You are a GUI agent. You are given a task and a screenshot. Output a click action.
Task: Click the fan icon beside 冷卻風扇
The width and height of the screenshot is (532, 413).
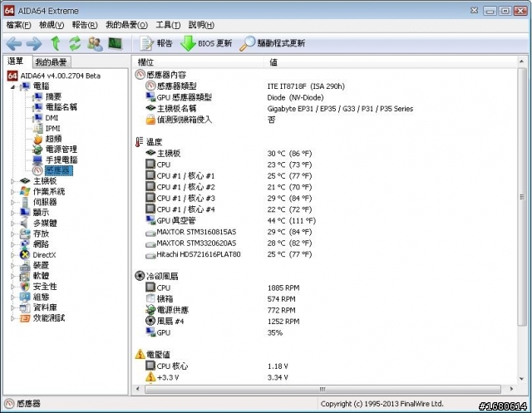(x=140, y=276)
